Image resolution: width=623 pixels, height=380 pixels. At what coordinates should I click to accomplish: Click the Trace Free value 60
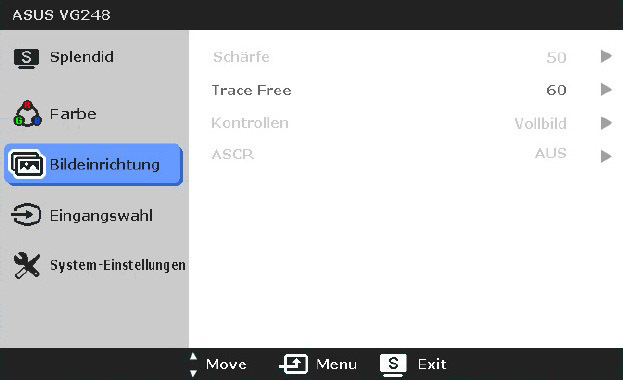click(x=556, y=90)
